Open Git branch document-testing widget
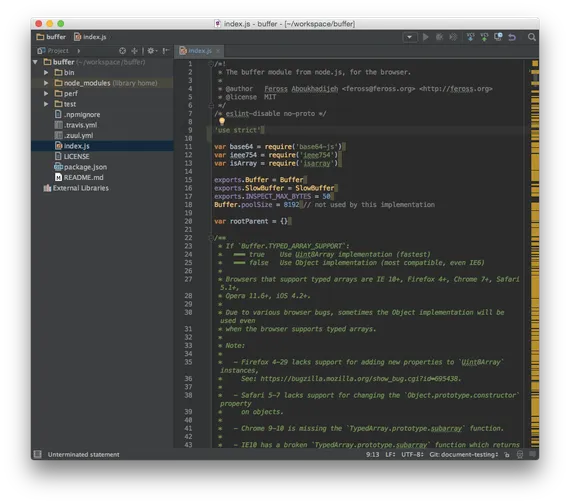The height and width of the screenshot is (504, 570). [x=463, y=455]
